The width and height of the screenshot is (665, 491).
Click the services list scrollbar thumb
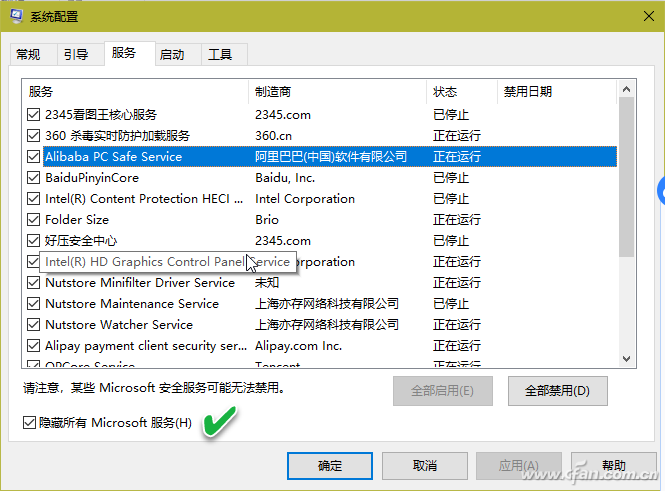click(x=626, y=177)
